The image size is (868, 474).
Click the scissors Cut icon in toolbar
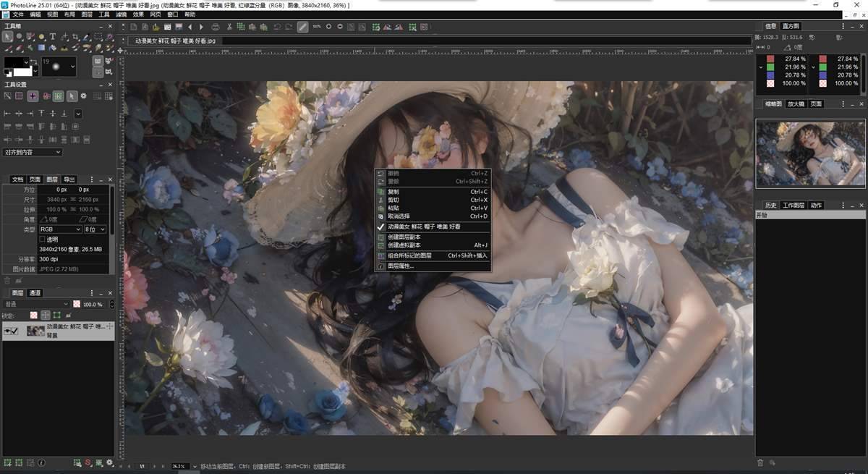[x=230, y=27]
